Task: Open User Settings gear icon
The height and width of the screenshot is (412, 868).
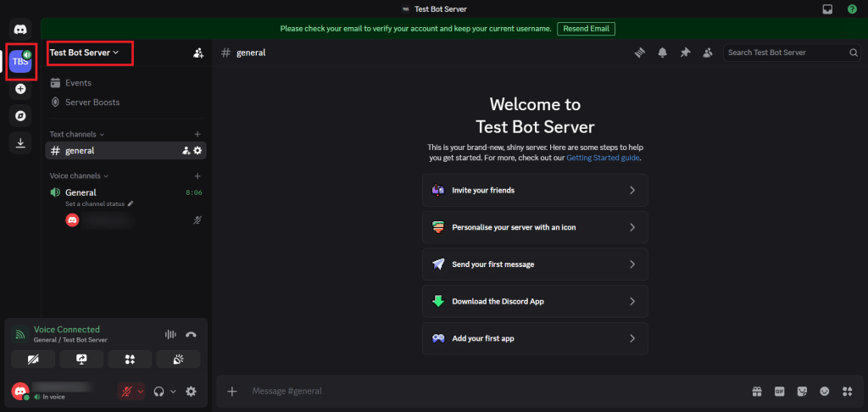Action: click(191, 392)
